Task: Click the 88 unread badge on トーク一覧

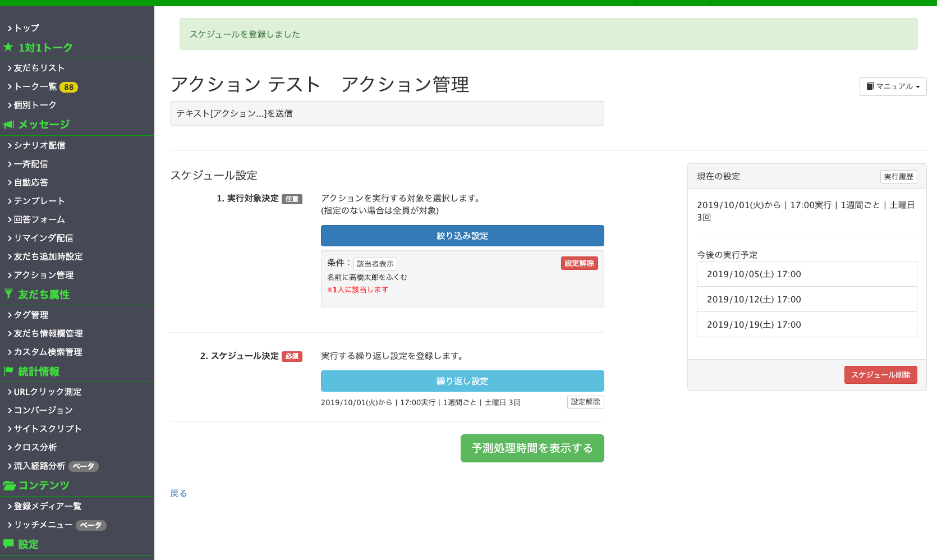Action: click(68, 87)
